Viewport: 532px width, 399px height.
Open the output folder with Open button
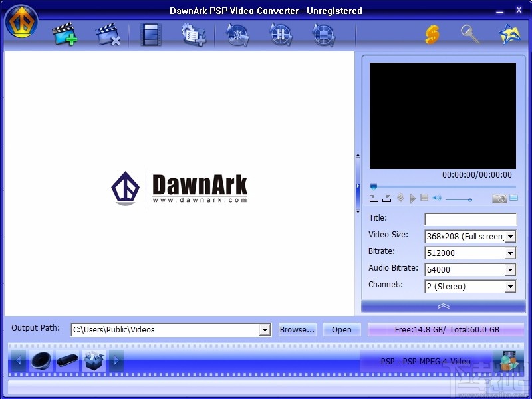(x=342, y=329)
